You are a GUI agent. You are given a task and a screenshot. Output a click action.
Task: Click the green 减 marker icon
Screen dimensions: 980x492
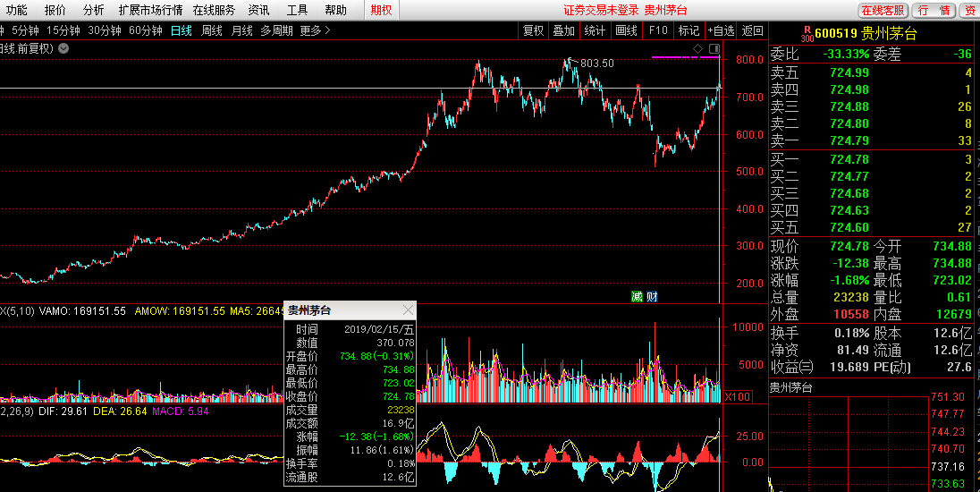637,296
